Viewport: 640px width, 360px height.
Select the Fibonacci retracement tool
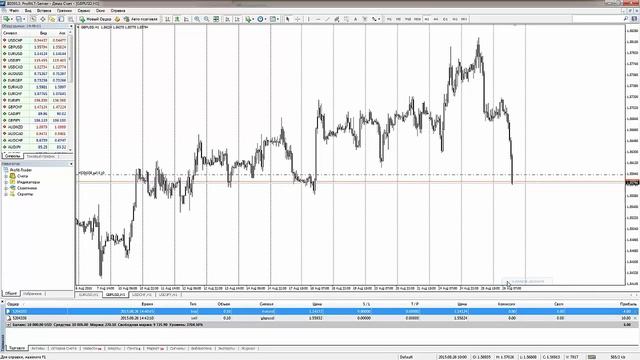[x=346, y=19]
